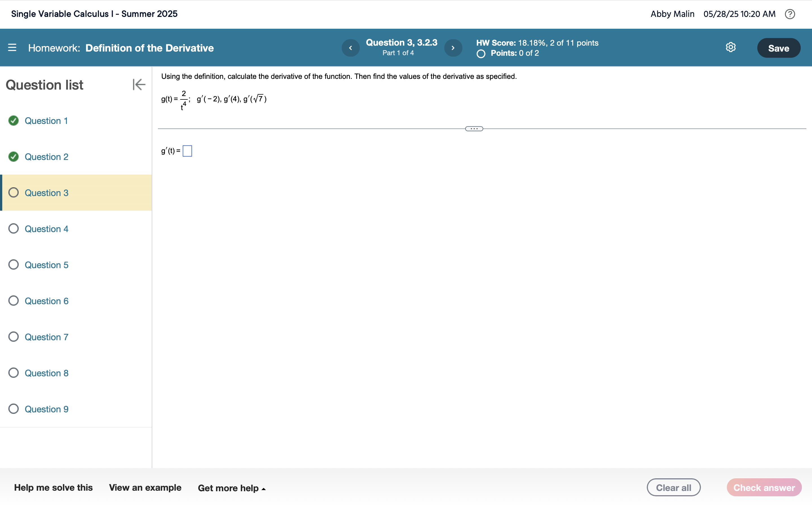
Task: Click Clear all to reset answers
Action: 674,487
